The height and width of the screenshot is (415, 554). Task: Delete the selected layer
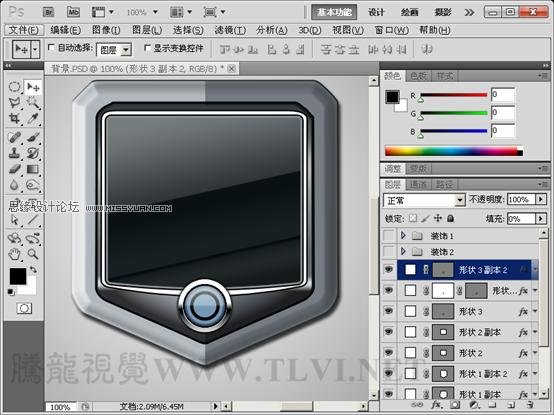[529, 405]
